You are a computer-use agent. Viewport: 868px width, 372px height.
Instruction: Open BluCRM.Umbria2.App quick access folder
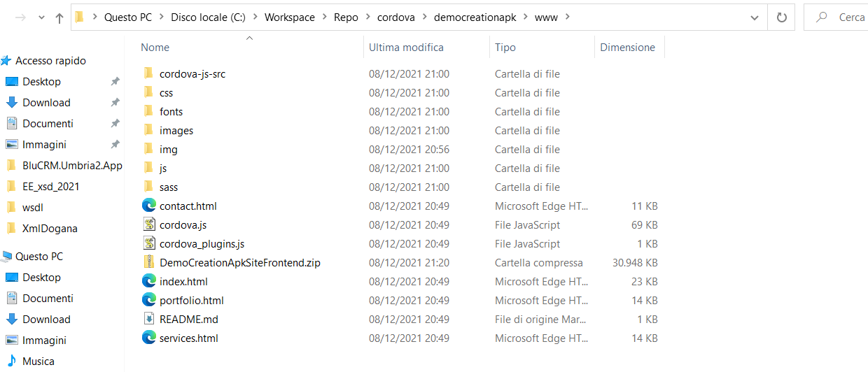tap(64, 165)
